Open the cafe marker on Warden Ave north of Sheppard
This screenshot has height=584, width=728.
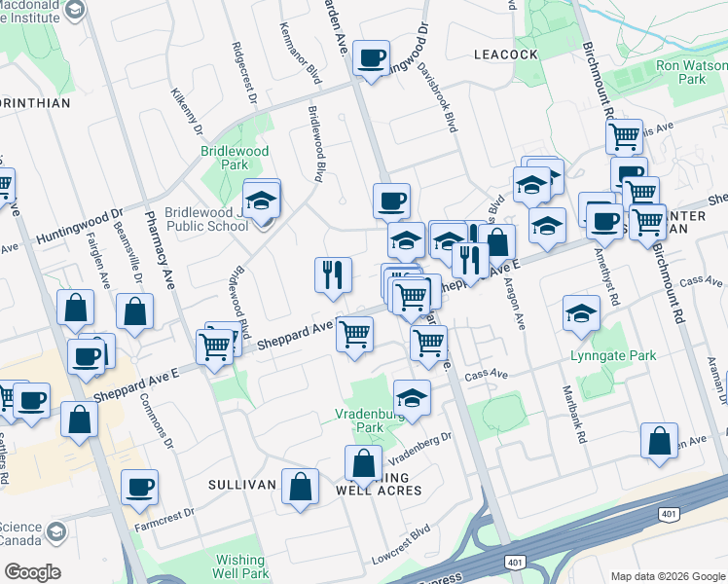(x=392, y=204)
